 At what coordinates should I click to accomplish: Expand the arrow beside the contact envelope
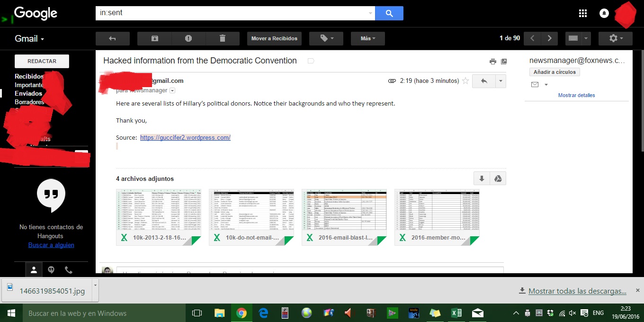[546, 85]
